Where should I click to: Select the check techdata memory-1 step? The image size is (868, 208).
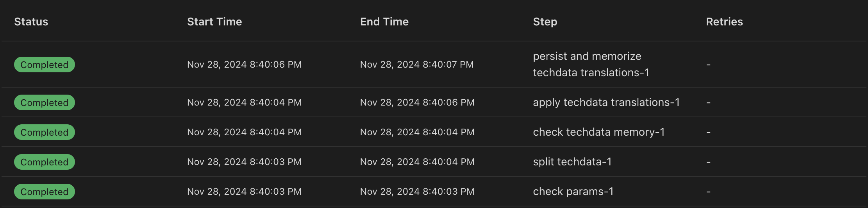[599, 132]
